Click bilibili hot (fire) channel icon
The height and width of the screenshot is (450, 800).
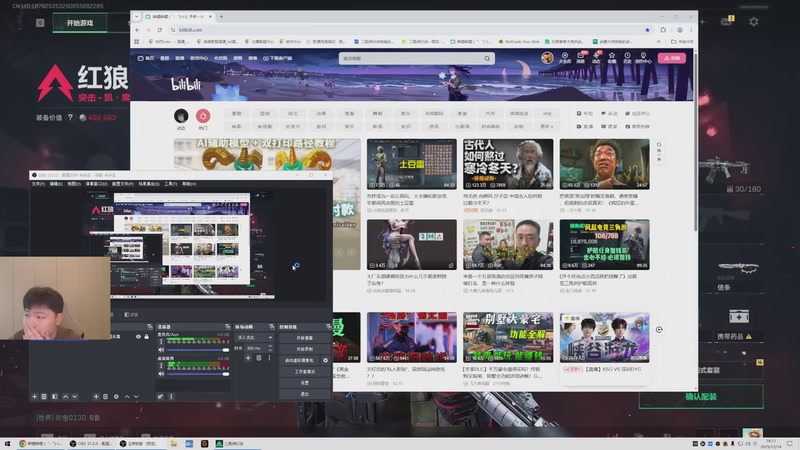coord(203,116)
